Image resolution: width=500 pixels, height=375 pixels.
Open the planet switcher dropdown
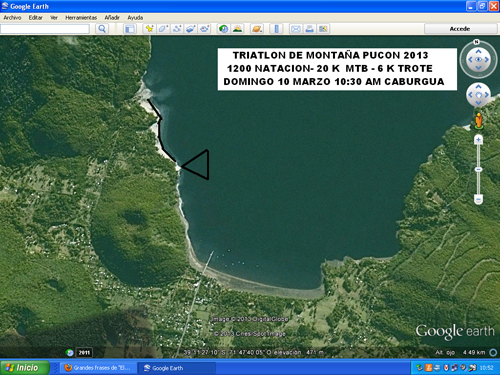click(257, 29)
